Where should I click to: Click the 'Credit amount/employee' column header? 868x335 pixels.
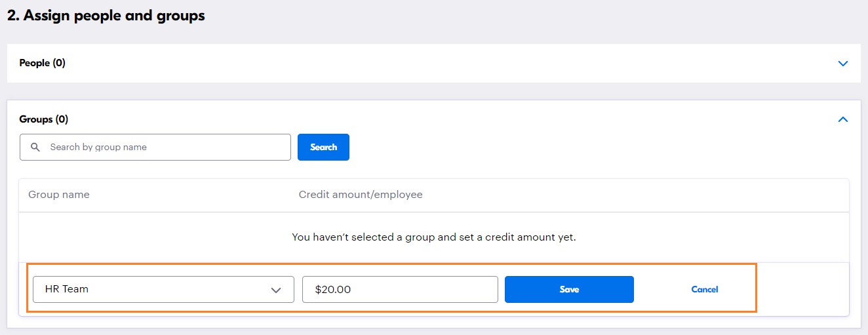coord(361,195)
